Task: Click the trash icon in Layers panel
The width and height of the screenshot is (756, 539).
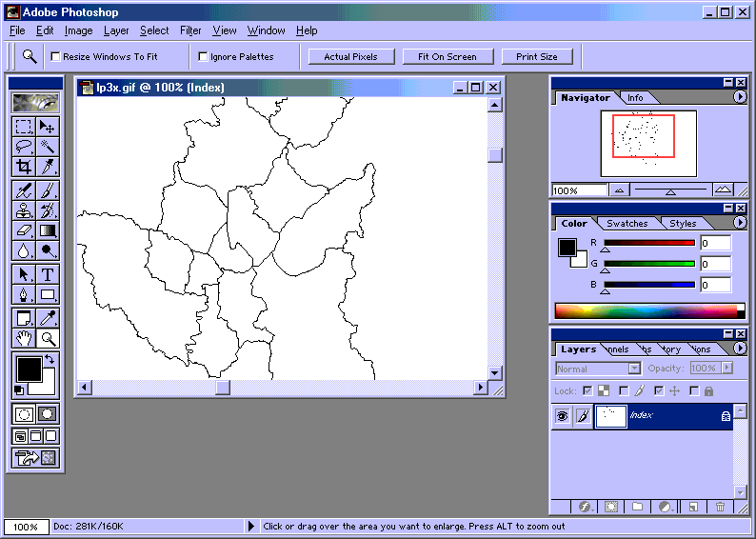Action: click(721, 508)
